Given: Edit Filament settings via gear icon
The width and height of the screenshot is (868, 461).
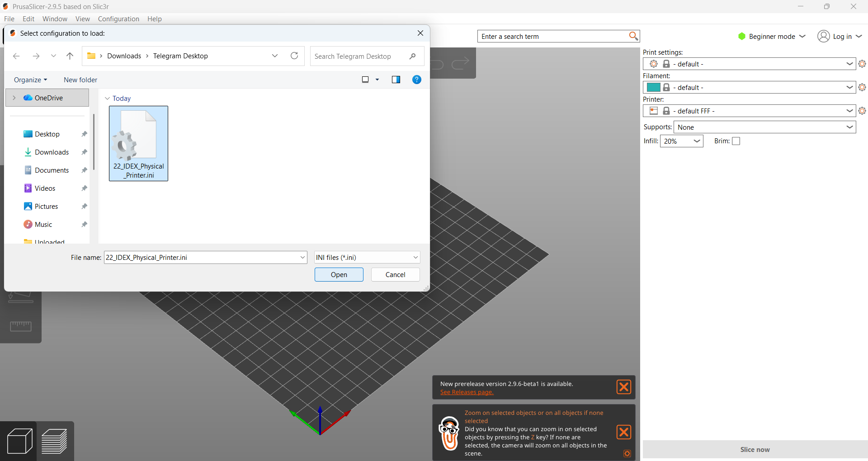Looking at the screenshot, I should click(862, 87).
